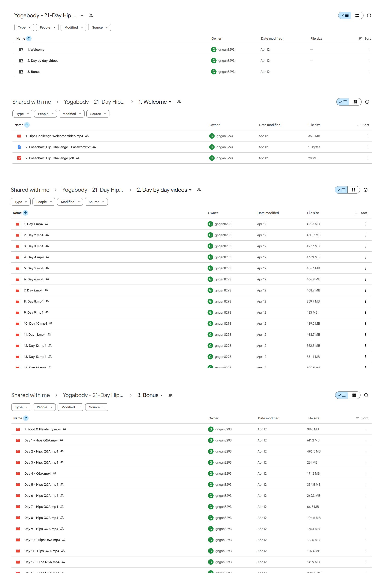The image size is (387, 588).
Task: Switch to grid layout in top Yogabody section
Action: coord(357,16)
